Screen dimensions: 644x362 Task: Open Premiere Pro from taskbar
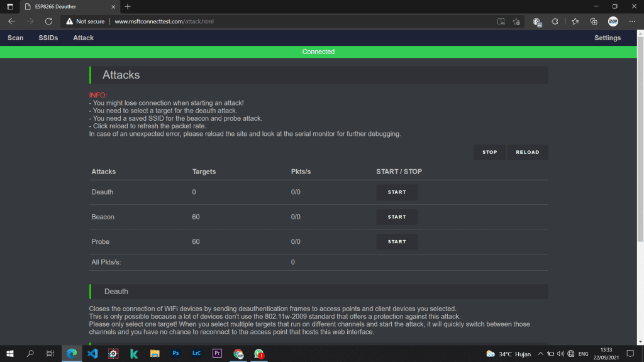tap(217, 354)
